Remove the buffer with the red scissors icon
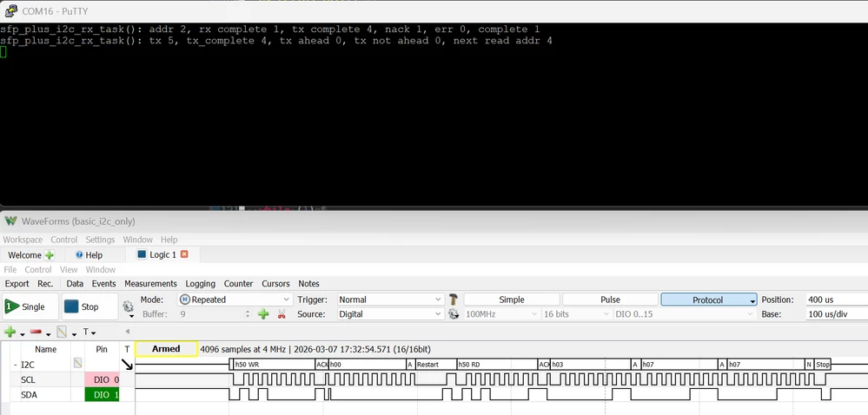Image resolution: width=868 pixels, height=415 pixels. tap(282, 314)
